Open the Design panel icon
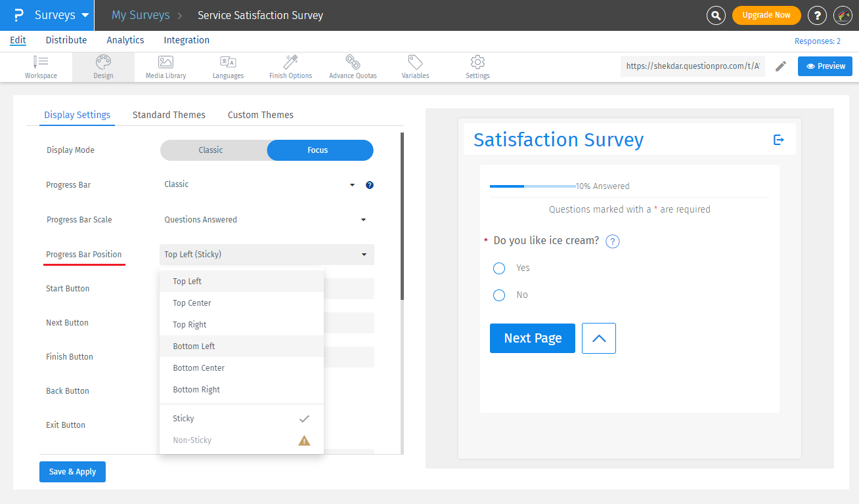The image size is (859, 504). point(103,66)
